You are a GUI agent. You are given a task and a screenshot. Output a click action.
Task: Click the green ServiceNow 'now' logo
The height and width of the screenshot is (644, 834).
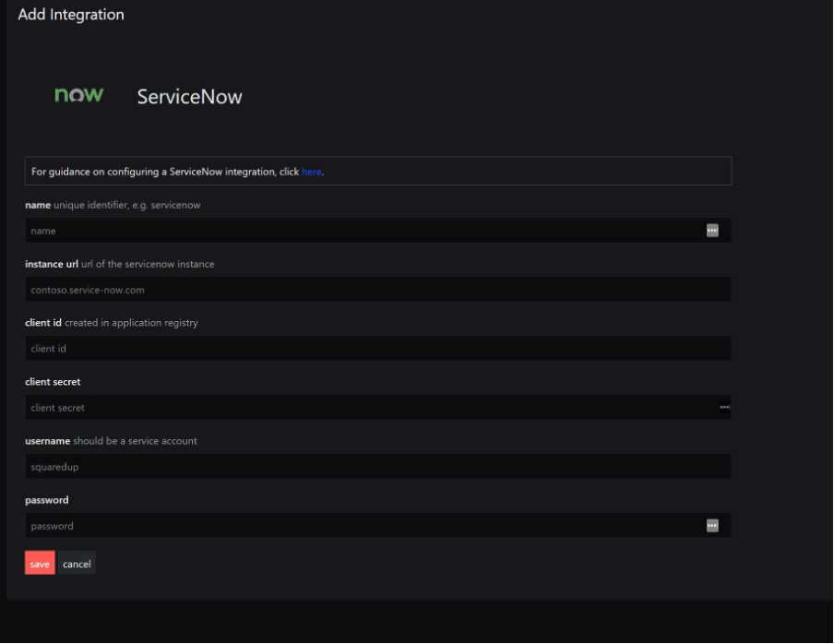[x=78, y=95]
